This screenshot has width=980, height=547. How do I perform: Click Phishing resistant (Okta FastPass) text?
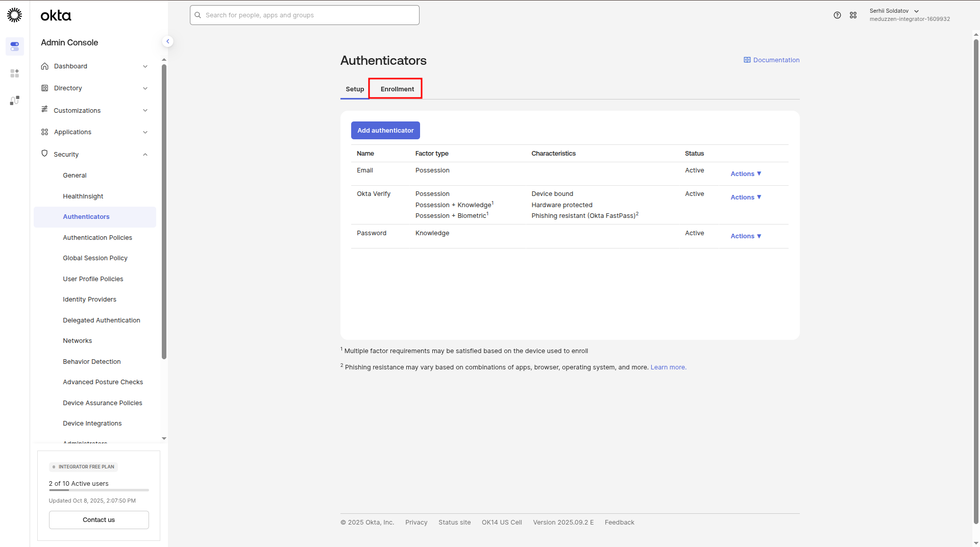[x=585, y=216]
